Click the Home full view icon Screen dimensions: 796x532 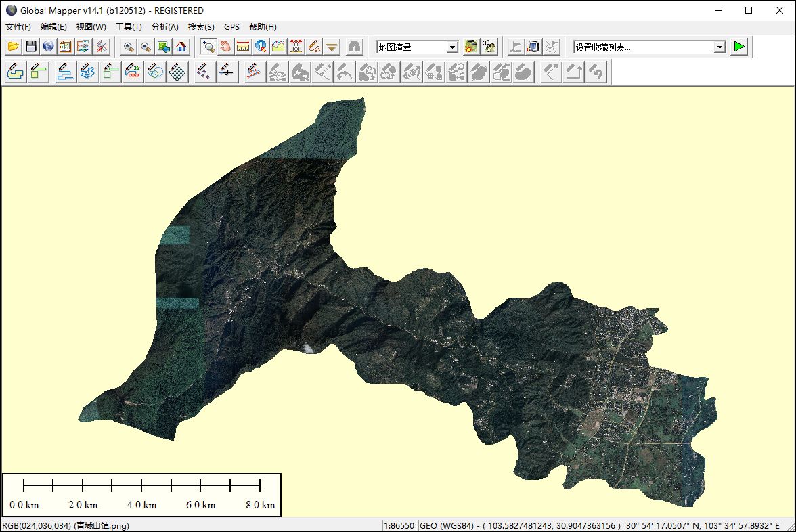[181, 47]
